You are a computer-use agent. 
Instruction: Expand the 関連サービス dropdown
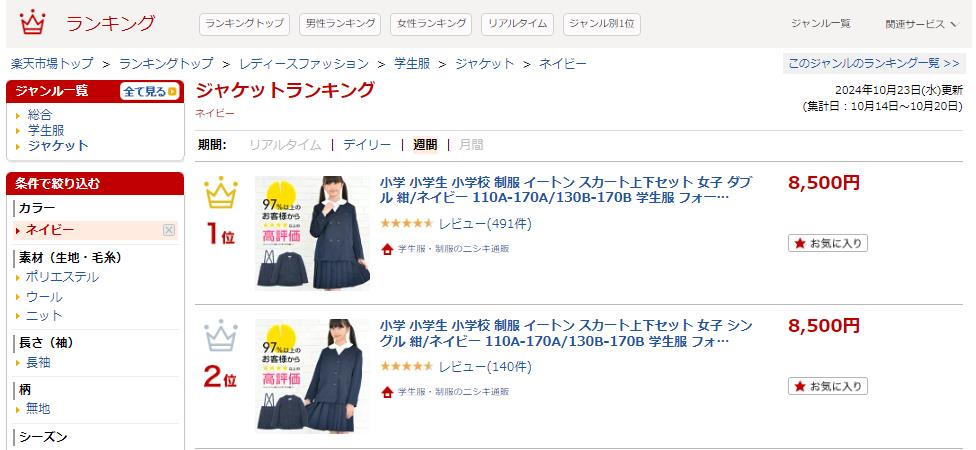[x=922, y=24]
